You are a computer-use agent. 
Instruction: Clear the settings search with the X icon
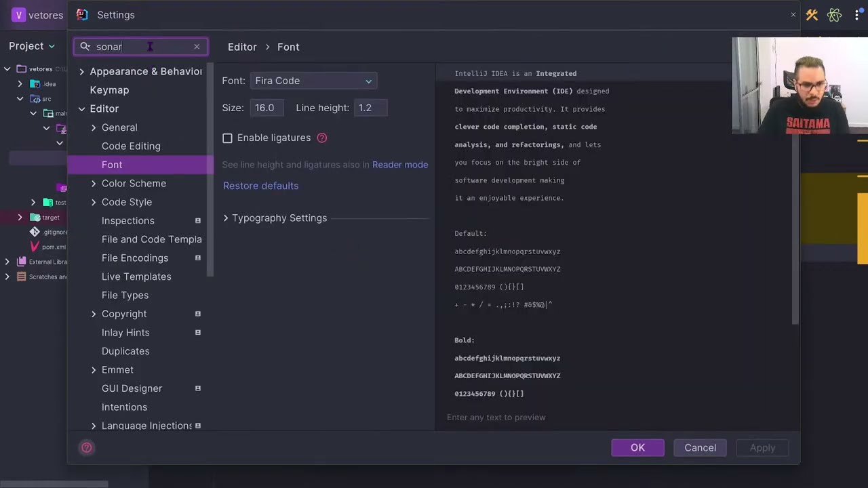(197, 47)
